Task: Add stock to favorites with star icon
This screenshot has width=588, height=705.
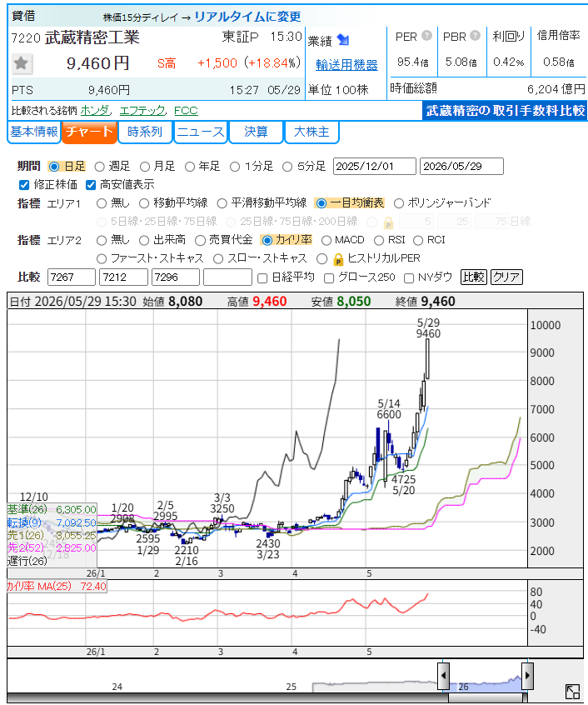Action: [x=21, y=63]
